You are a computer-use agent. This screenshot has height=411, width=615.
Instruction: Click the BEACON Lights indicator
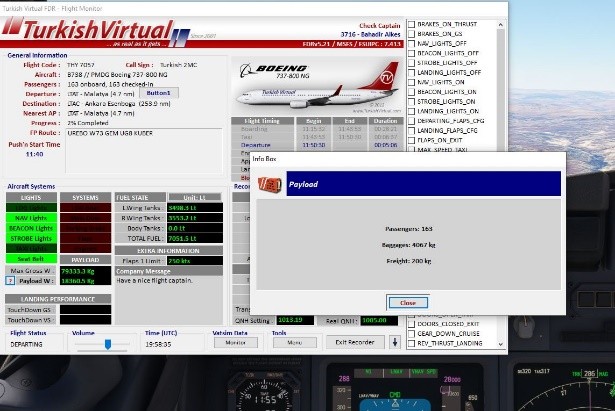click(x=31, y=228)
